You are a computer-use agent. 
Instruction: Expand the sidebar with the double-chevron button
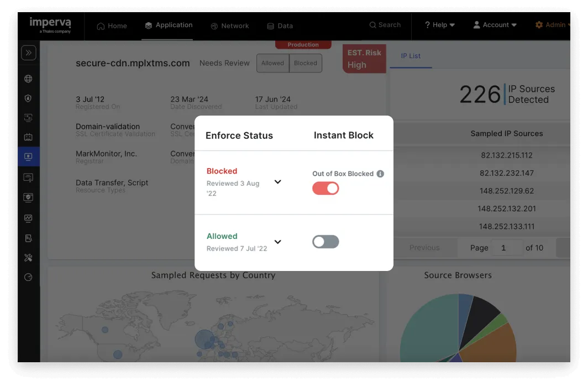29,53
